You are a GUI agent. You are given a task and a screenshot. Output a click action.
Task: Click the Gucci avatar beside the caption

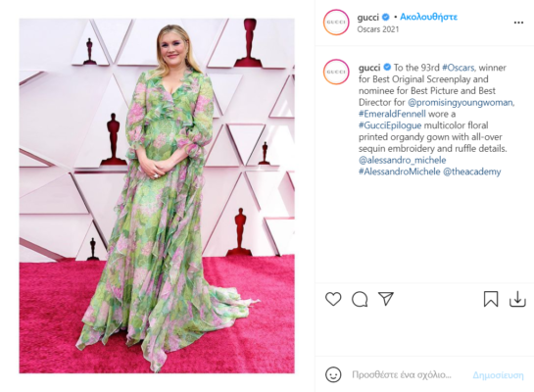(x=336, y=72)
